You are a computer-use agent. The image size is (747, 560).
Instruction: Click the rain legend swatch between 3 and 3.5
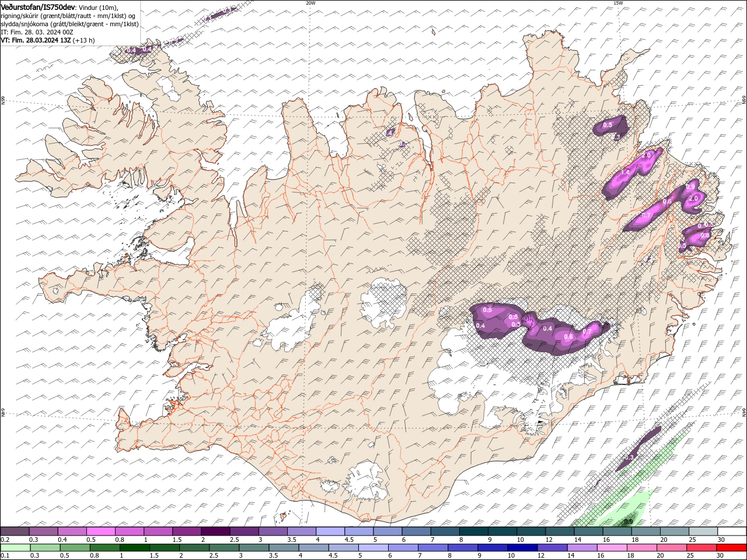tap(254, 548)
